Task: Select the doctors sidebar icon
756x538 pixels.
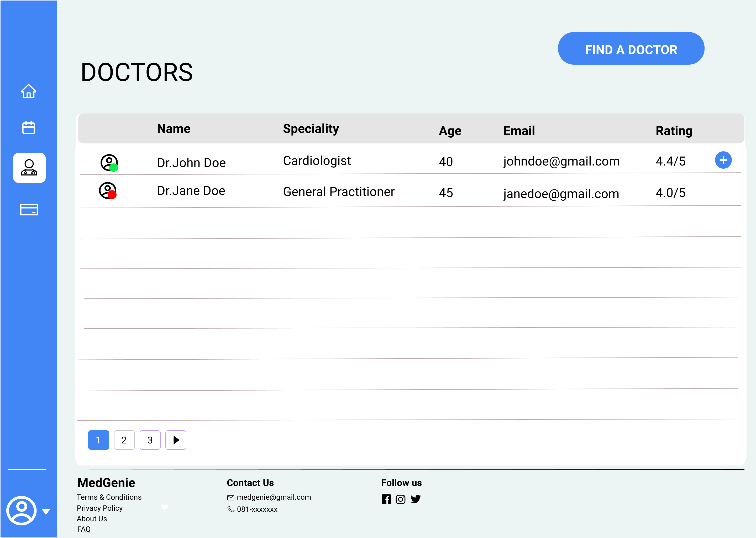Action: 29,168
